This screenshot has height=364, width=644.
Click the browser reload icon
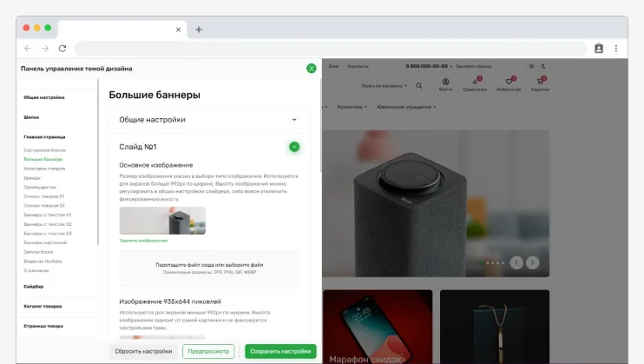pos(62,49)
